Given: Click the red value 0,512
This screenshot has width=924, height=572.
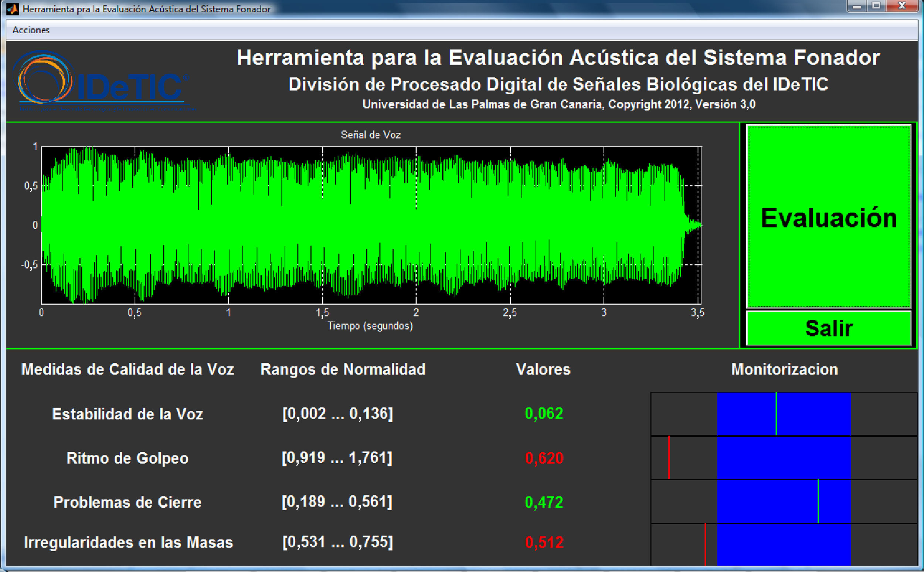Looking at the screenshot, I should tap(544, 542).
